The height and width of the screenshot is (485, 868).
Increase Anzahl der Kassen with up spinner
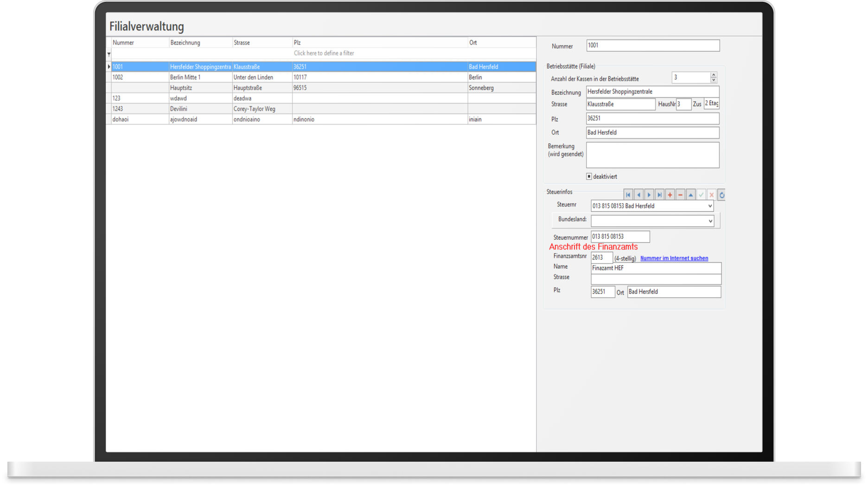click(x=714, y=75)
